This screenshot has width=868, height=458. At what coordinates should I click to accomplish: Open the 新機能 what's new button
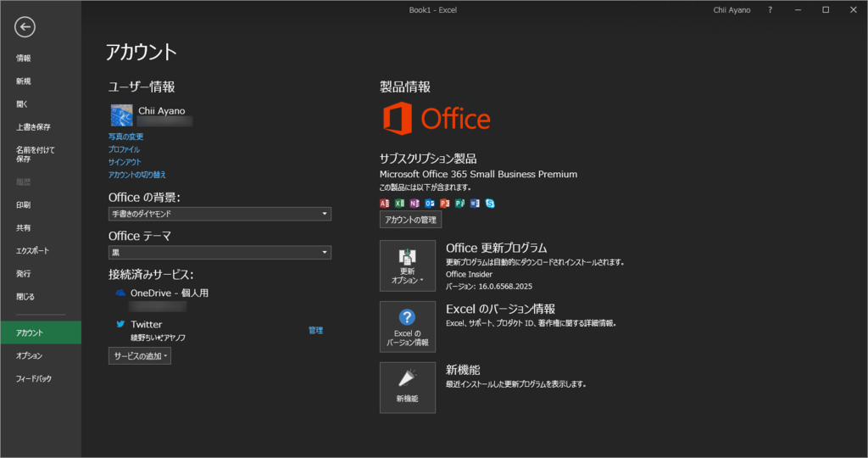pos(408,388)
